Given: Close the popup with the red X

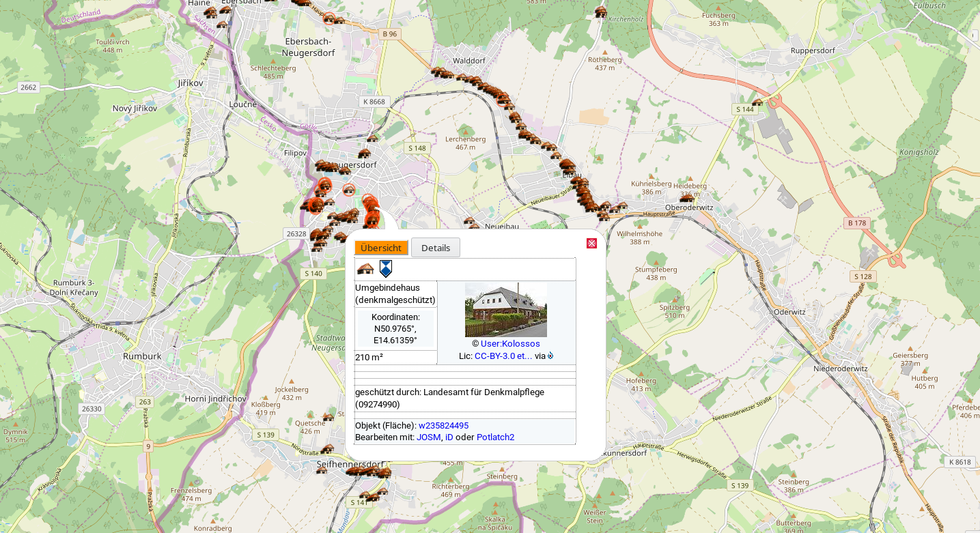Looking at the screenshot, I should (591, 244).
